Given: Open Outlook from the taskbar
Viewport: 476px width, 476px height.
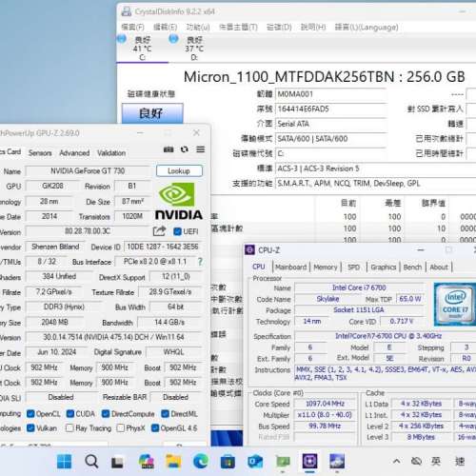Looking at the screenshot, I should [255, 462].
